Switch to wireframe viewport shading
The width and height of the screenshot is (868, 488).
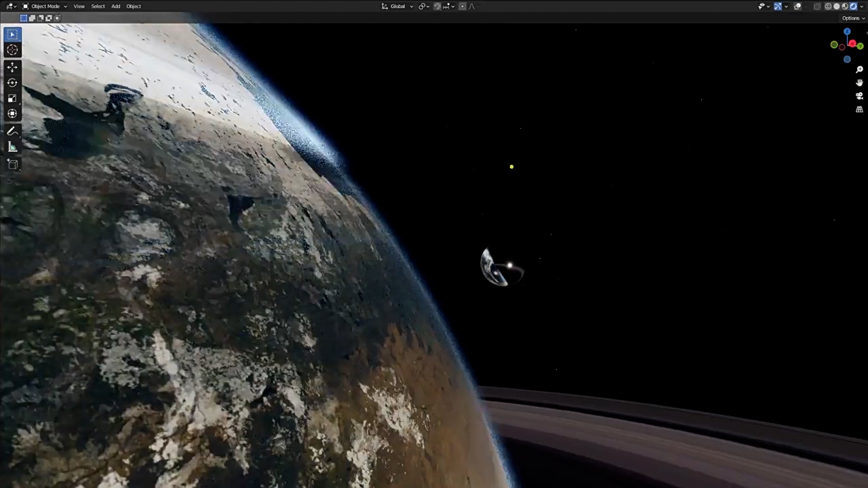(x=828, y=6)
